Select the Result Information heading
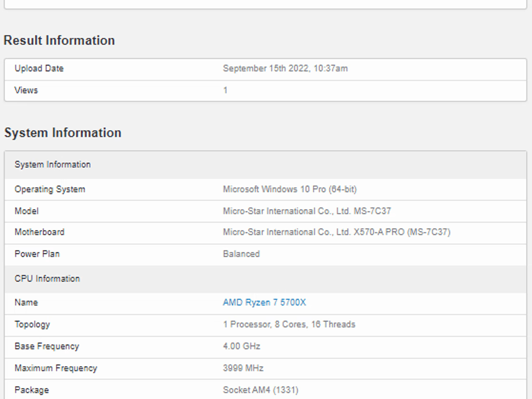Screen dimensions: 532x399 [59, 41]
